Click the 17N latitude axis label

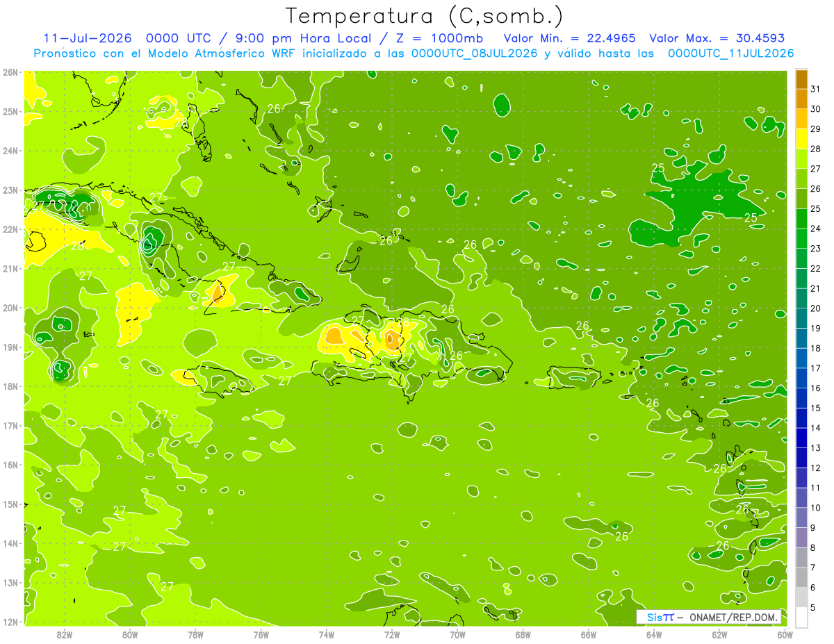[x=10, y=426]
